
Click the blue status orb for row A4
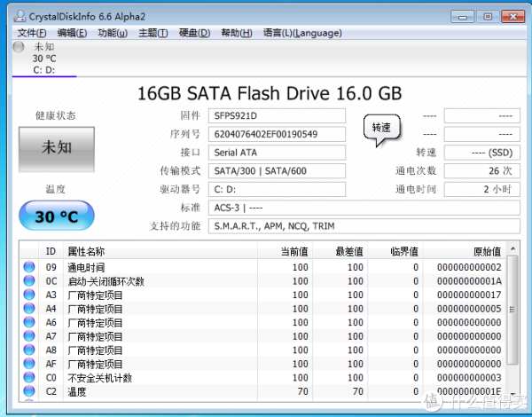[x=29, y=309]
